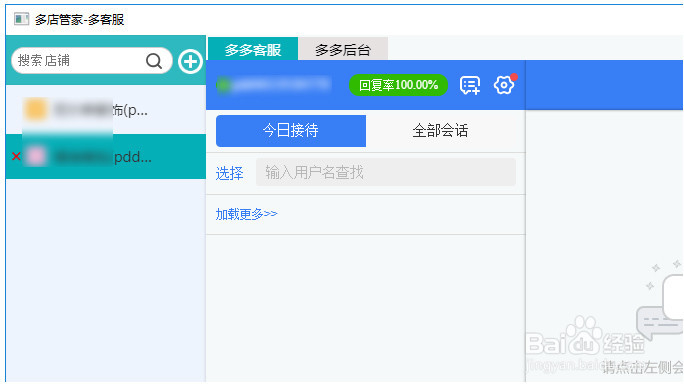684x389 pixels.
Task: Switch to the 多多客服 tab
Action: point(253,49)
